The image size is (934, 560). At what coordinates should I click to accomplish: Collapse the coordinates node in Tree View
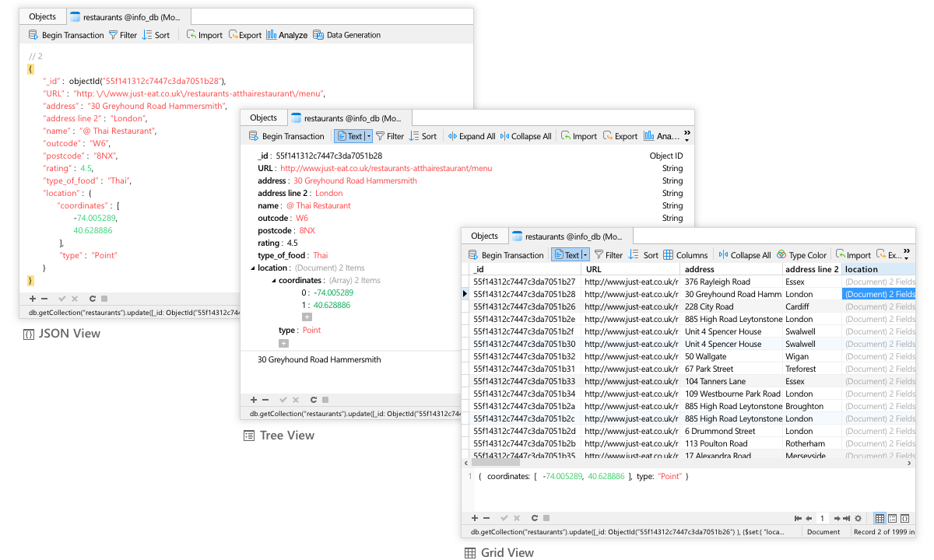(x=272, y=281)
